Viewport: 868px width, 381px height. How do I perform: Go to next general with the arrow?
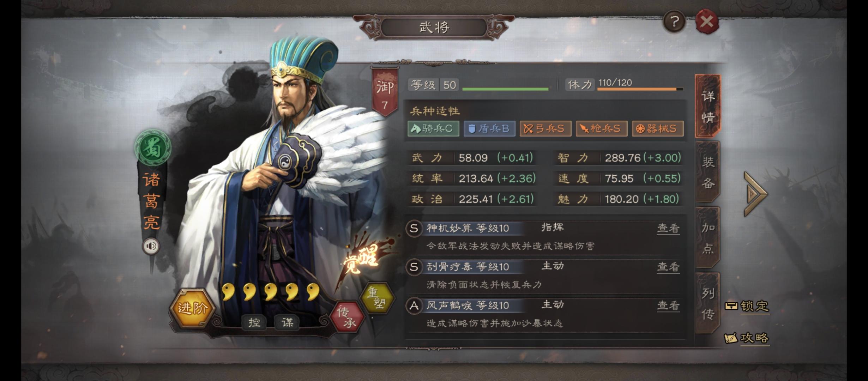755,194
